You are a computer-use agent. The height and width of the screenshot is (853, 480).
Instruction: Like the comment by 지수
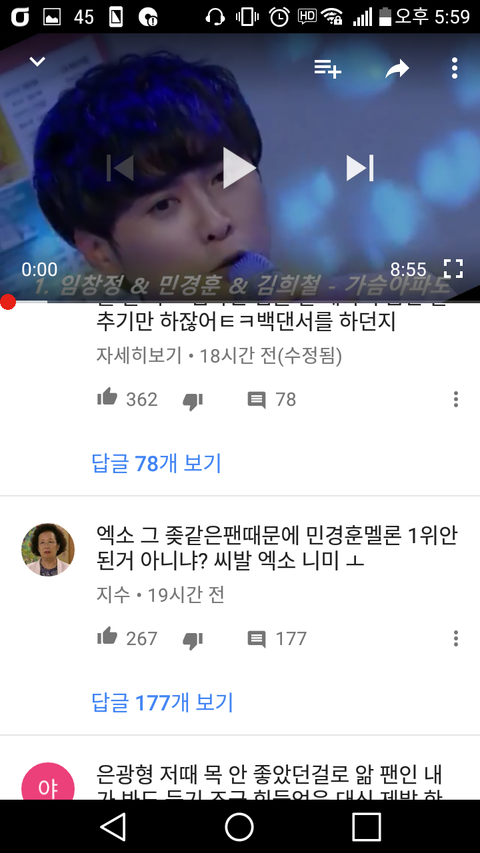coord(107,636)
